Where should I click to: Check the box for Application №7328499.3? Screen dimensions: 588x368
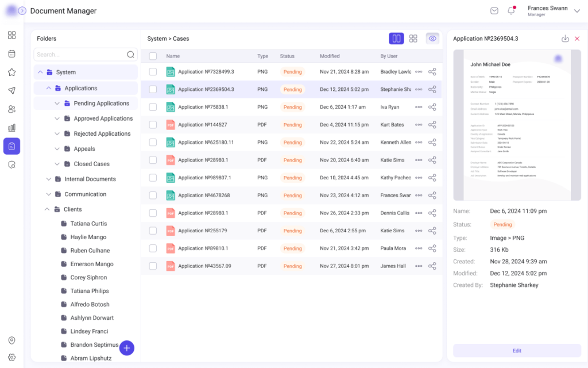click(153, 72)
